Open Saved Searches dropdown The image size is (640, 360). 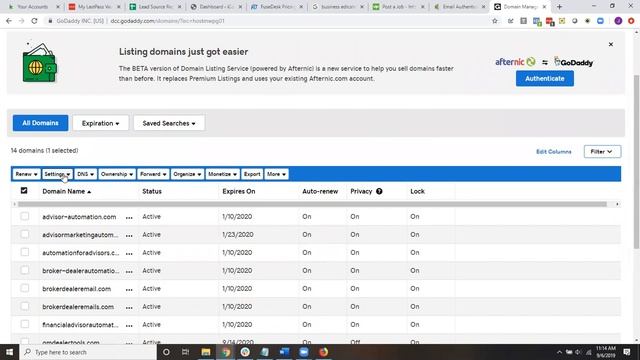pyautogui.click(x=169, y=123)
